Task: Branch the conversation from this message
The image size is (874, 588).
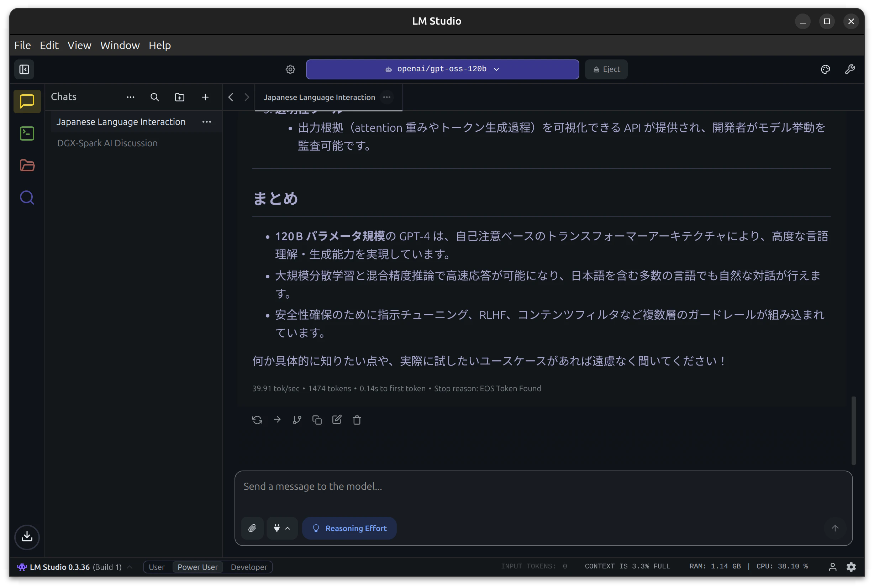Action: pos(297,420)
